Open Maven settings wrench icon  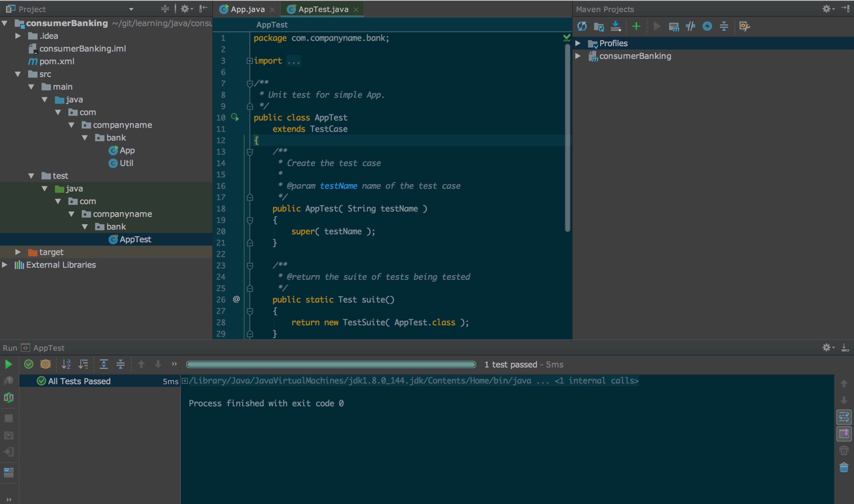pos(744,26)
